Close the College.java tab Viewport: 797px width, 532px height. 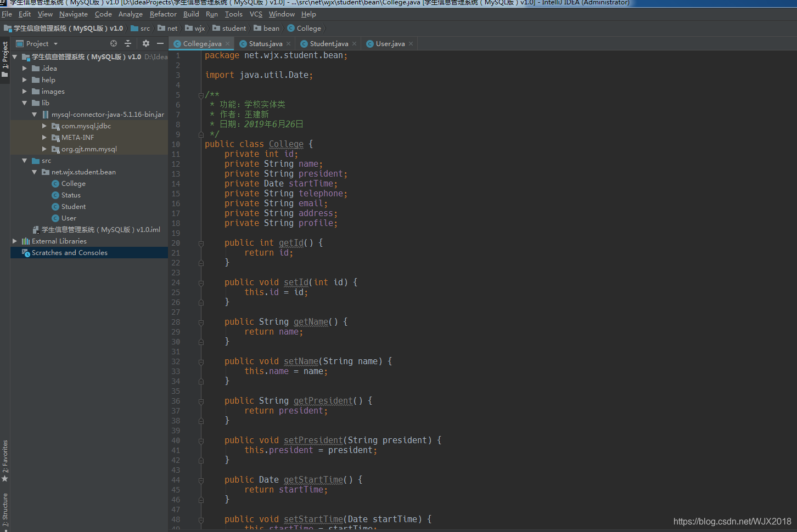click(227, 44)
